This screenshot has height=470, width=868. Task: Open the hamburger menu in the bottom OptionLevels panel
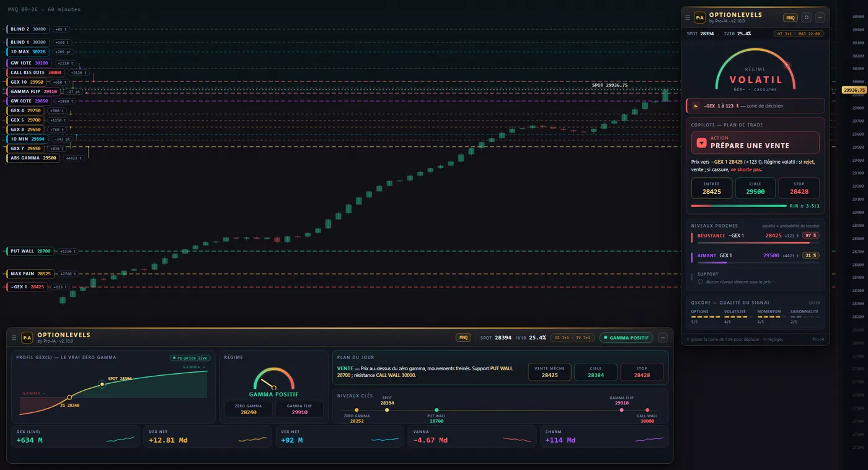pos(14,337)
